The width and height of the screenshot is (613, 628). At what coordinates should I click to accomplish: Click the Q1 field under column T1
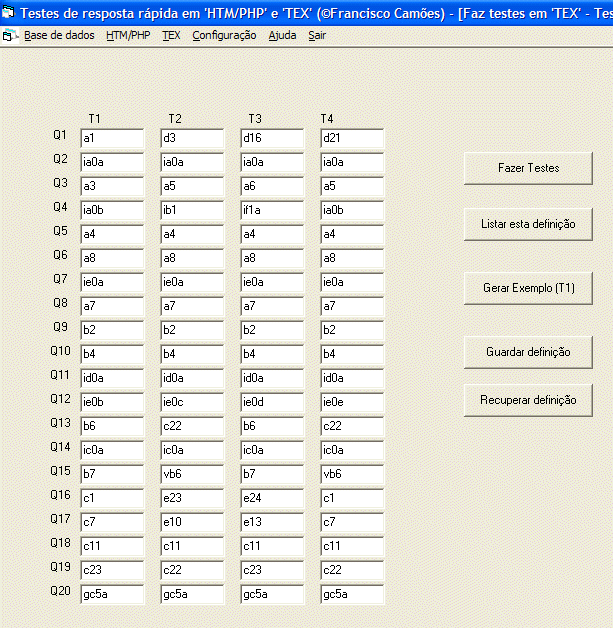(x=112, y=138)
